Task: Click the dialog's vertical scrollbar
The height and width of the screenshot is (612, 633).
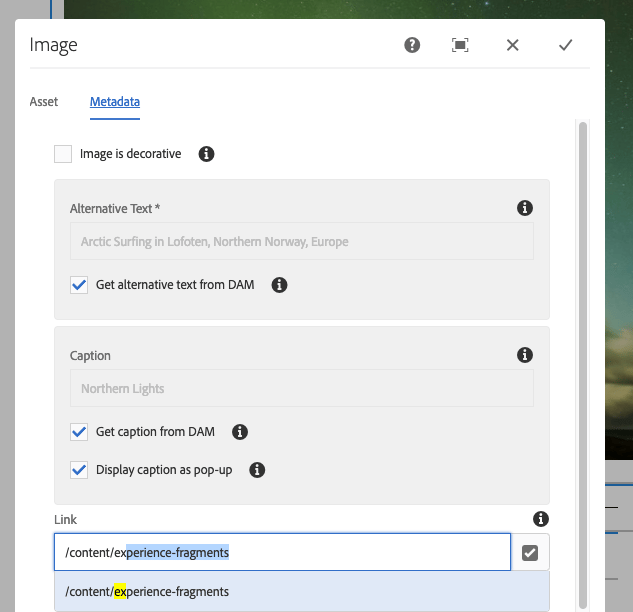Action: pyautogui.click(x=583, y=365)
